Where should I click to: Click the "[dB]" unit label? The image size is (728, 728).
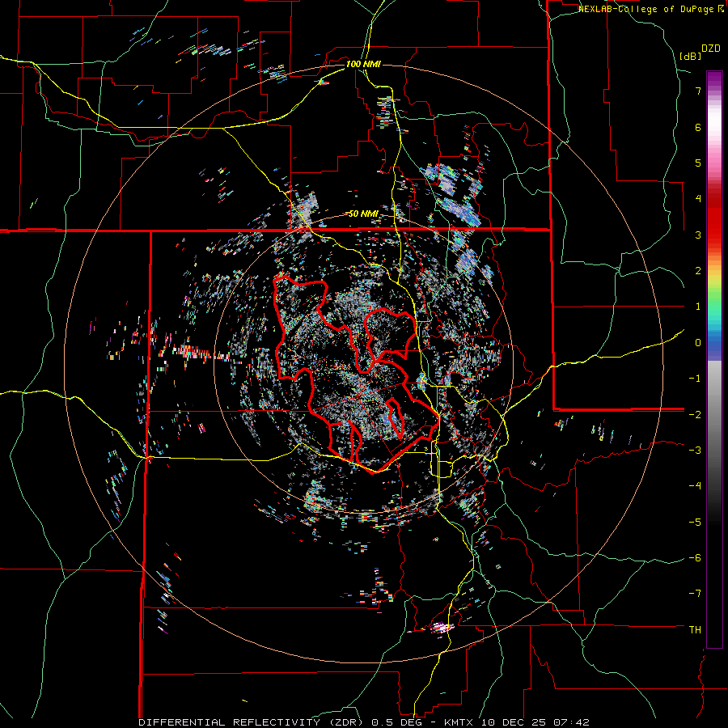tap(690, 56)
